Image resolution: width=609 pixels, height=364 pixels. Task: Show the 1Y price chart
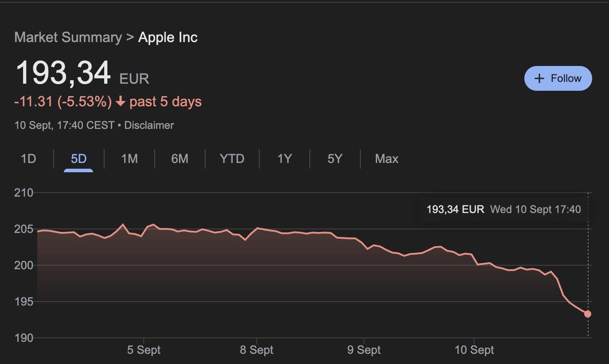284,159
